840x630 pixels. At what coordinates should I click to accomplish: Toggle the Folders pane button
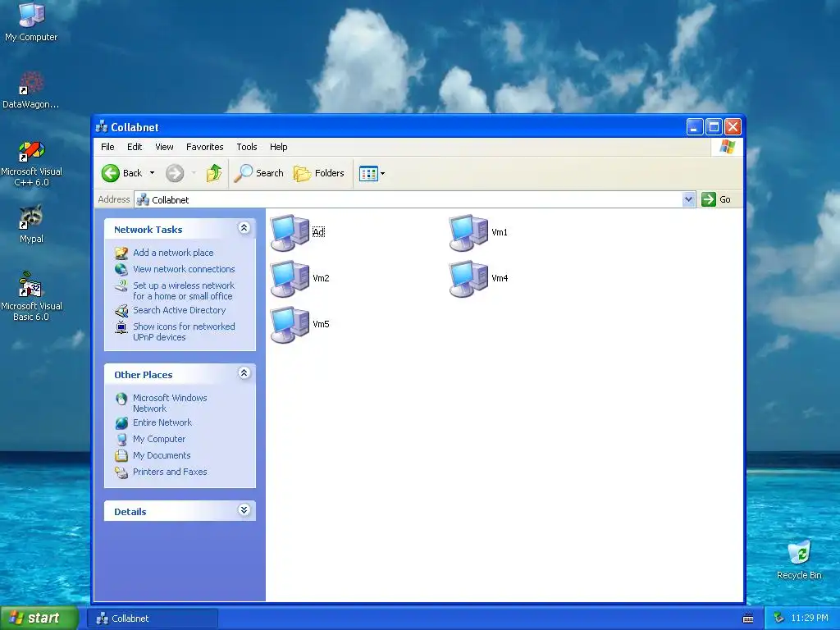tap(319, 173)
